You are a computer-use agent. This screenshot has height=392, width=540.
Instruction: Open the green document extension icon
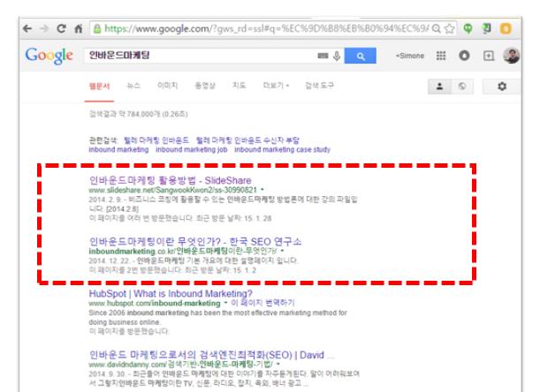click(x=487, y=28)
